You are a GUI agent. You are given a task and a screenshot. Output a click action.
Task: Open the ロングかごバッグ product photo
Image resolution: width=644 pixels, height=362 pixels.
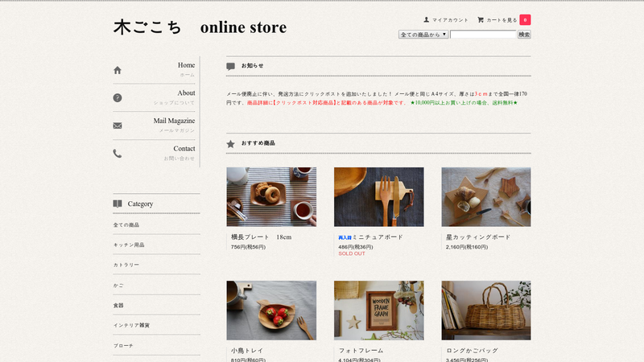tap(486, 311)
